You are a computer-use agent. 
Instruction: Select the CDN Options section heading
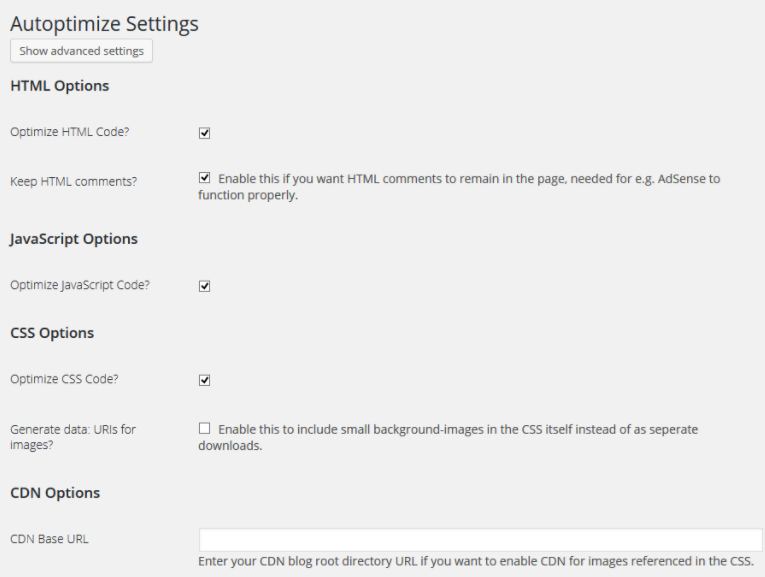pos(54,493)
